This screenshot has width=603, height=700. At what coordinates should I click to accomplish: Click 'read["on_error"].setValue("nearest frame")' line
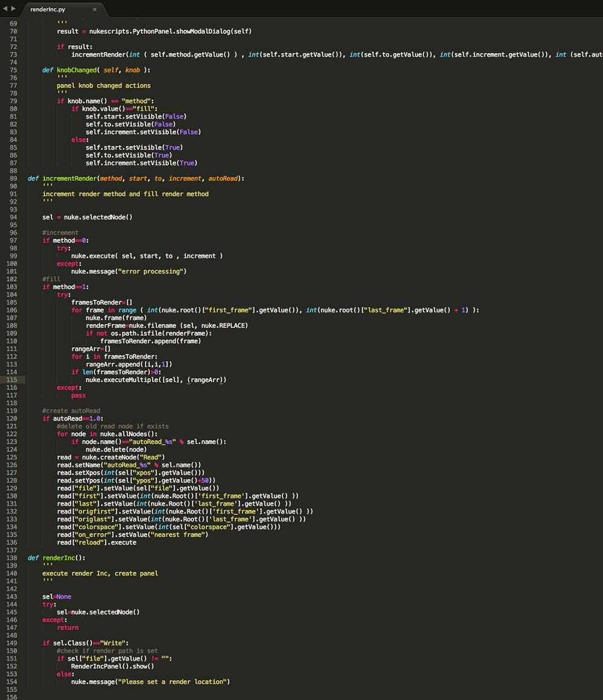133,535
